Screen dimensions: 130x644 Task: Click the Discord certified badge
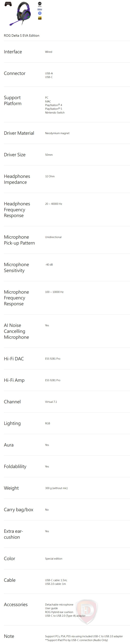click(x=40, y=13)
